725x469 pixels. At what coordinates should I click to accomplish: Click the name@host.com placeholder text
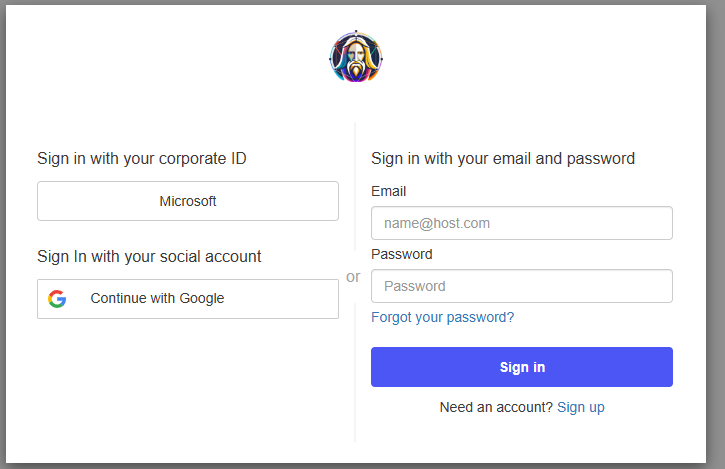(437, 223)
